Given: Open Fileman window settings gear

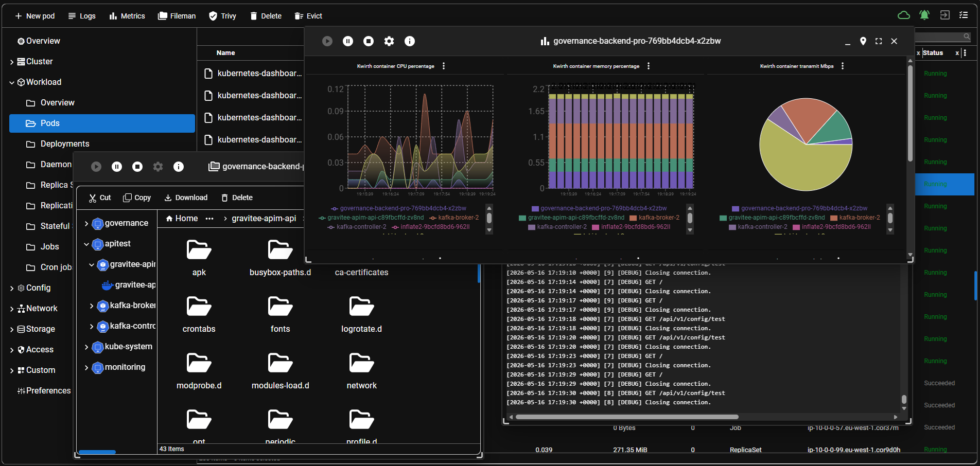Looking at the screenshot, I should [x=158, y=167].
